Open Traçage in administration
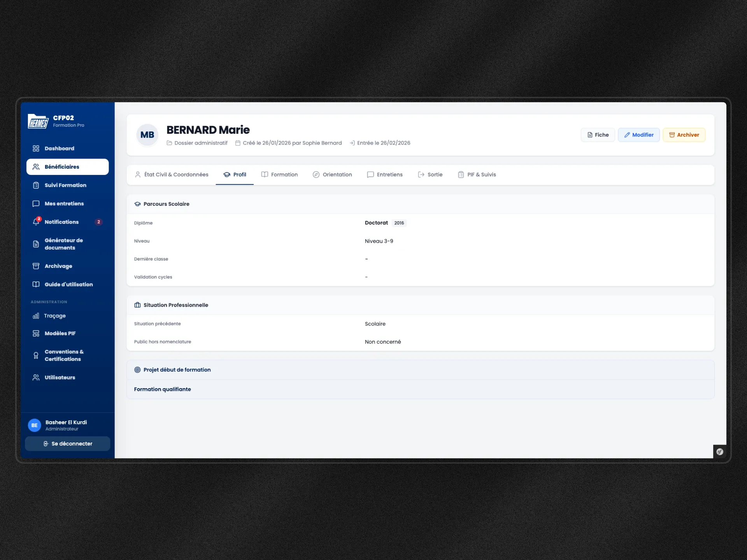 [x=67, y=316]
